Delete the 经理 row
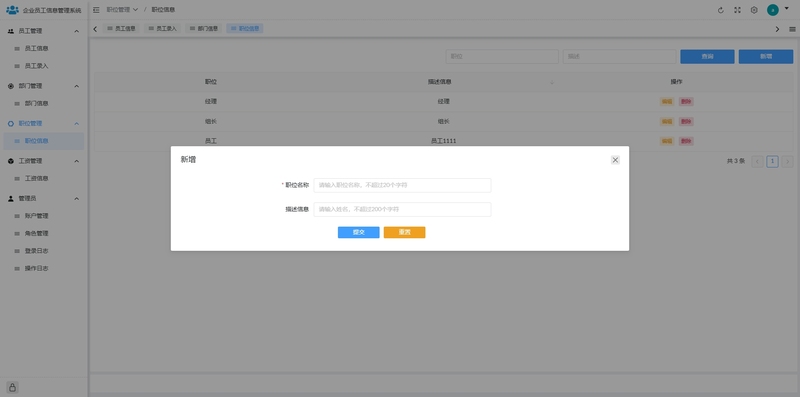The image size is (800, 397). coord(686,102)
